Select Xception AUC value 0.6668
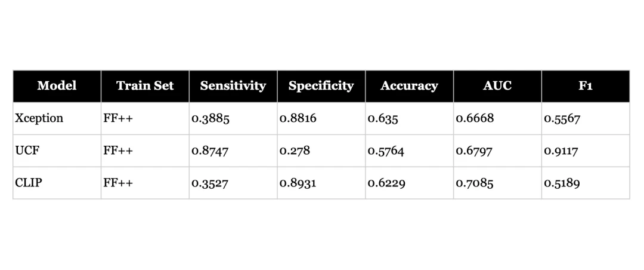 point(475,119)
